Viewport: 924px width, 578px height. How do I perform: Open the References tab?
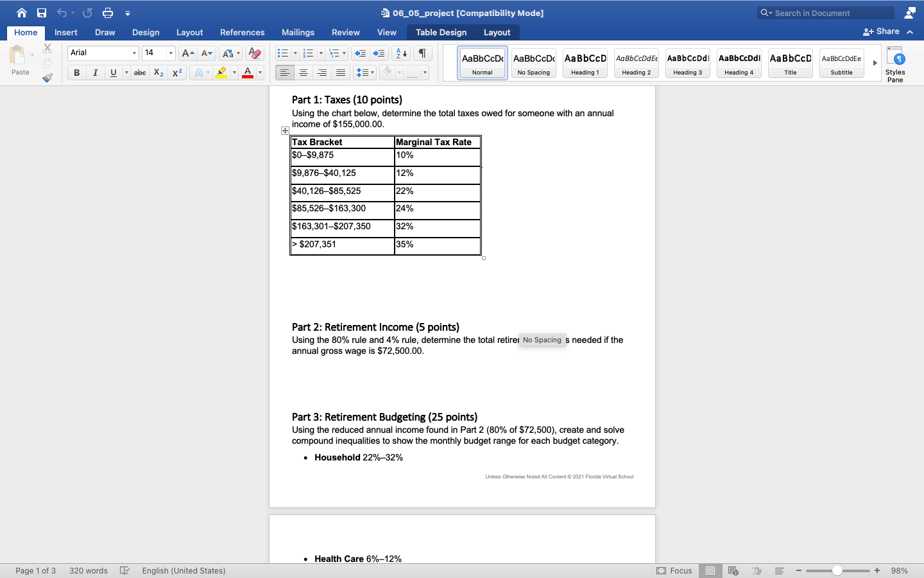point(243,32)
